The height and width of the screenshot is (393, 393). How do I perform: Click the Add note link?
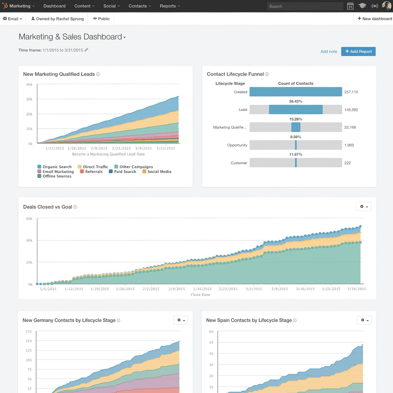[329, 52]
